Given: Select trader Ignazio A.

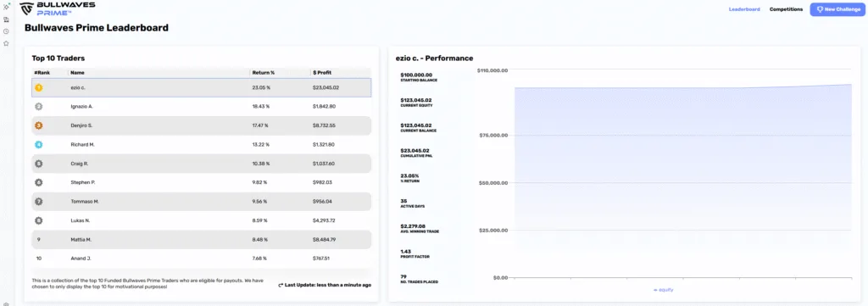Looking at the screenshot, I should tap(202, 106).
